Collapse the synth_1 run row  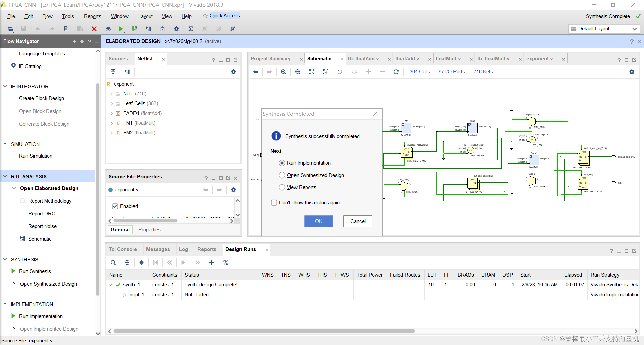tap(110, 285)
